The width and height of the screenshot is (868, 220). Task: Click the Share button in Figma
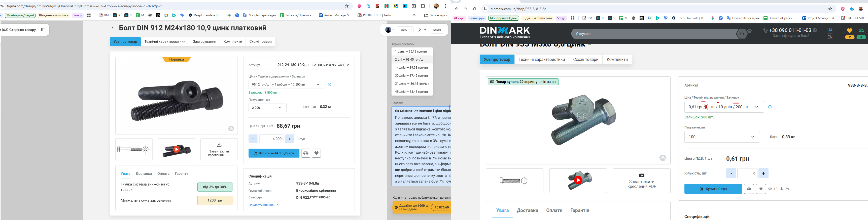pos(437,30)
